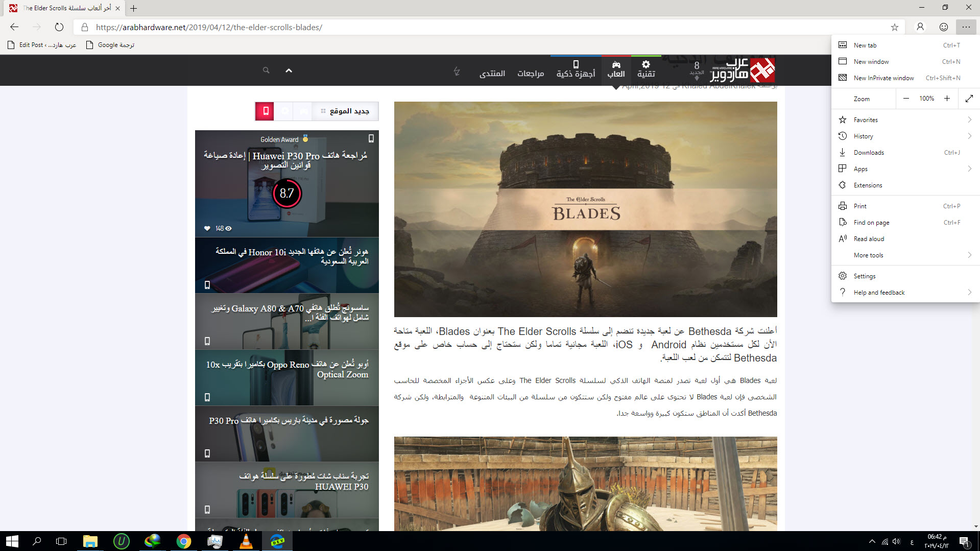Viewport: 980px width, 551px height.
Task: Select the gamepad filter icon in the sidebar
Action: click(x=303, y=111)
